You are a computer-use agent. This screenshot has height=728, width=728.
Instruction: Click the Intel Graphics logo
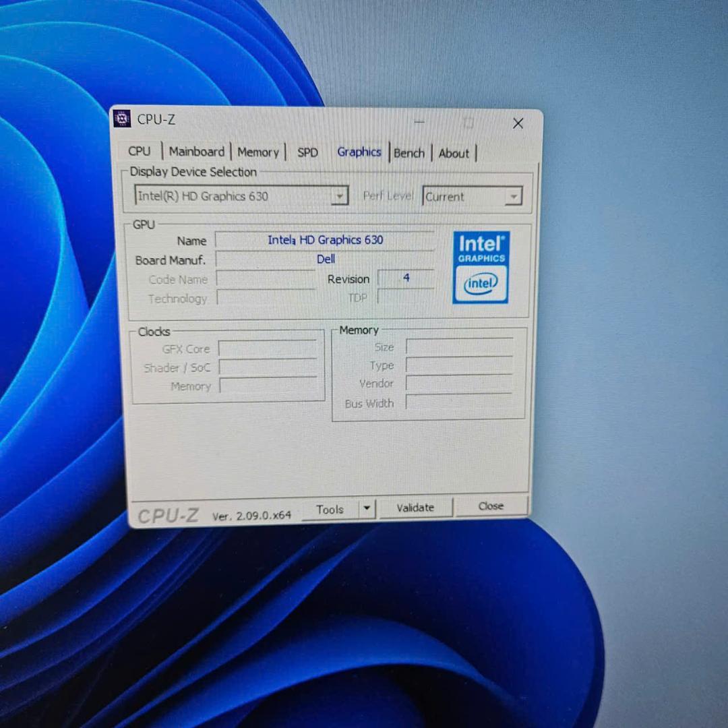click(x=481, y=268)
